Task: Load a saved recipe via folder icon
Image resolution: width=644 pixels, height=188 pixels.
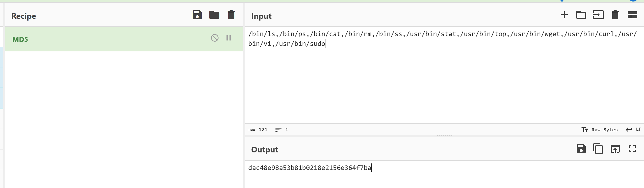Action: 214,15
